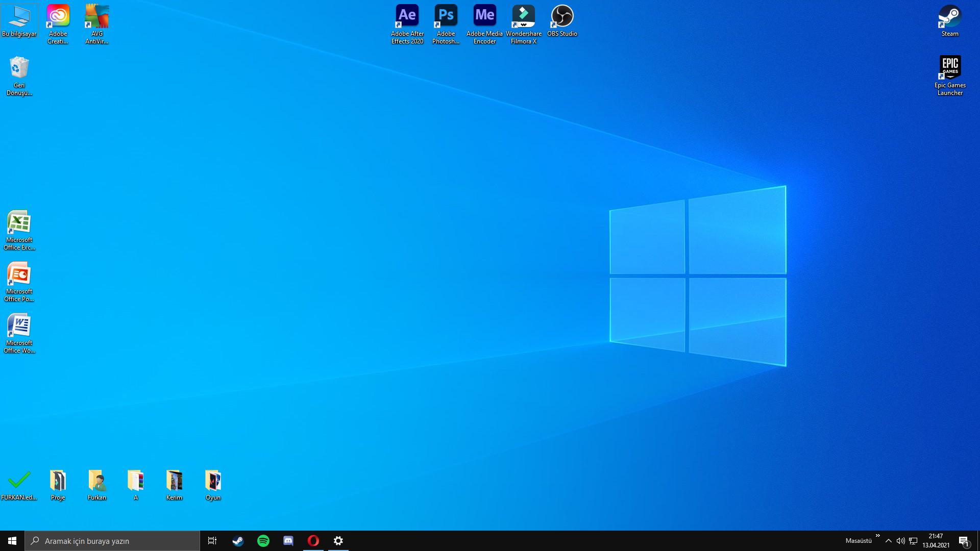Image resolution: width=980 pixels, height=551 pixels.
Task: Click the taskbar search box
Action: [112, 541]
